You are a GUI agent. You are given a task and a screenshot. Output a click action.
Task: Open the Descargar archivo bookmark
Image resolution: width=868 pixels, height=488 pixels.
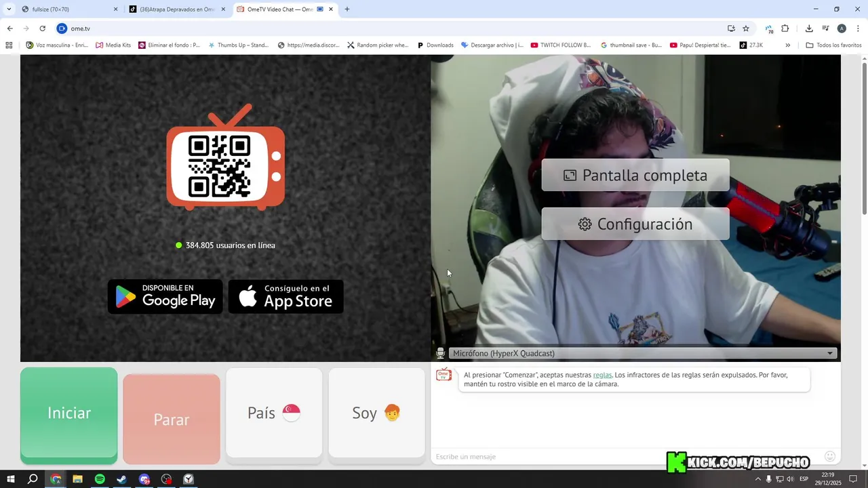click(492, 45)
